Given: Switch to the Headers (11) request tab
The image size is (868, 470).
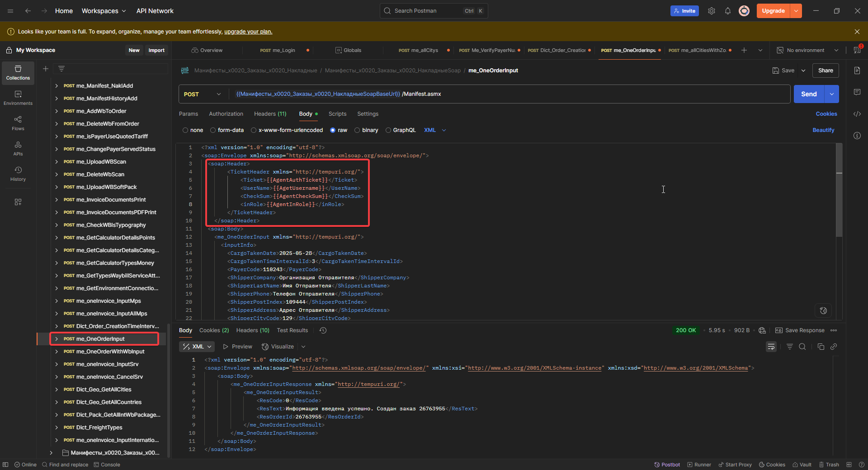Looking at the screenshot, I should coord(270,114).
